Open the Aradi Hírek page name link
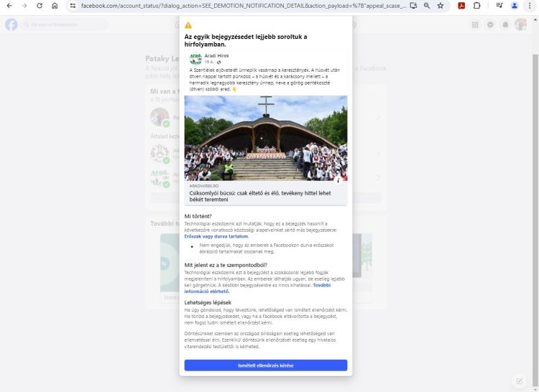 point(216,55)
